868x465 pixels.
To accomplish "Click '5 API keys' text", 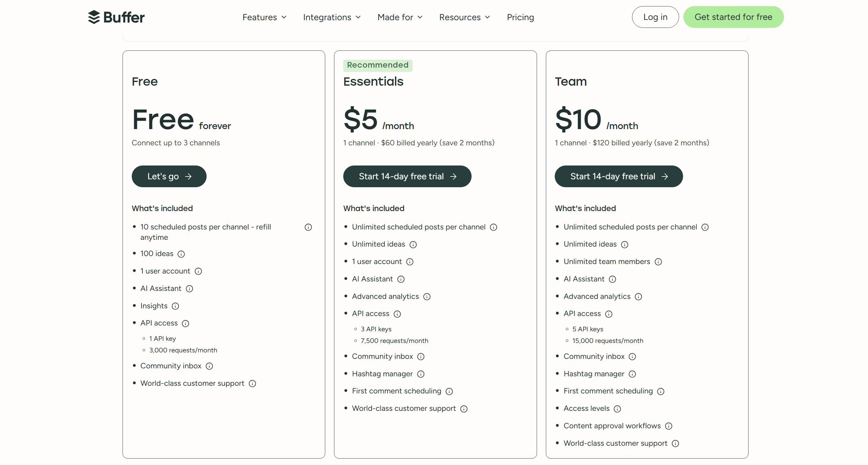I will 588,329.
